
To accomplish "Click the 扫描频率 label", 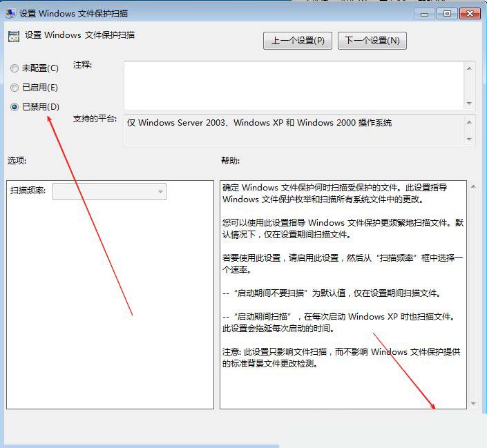I will (28, 190).
